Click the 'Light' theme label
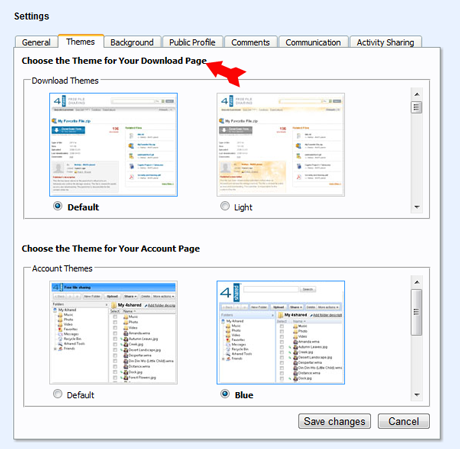This screenshot has width=460, height=449. [x=243, y=207]
